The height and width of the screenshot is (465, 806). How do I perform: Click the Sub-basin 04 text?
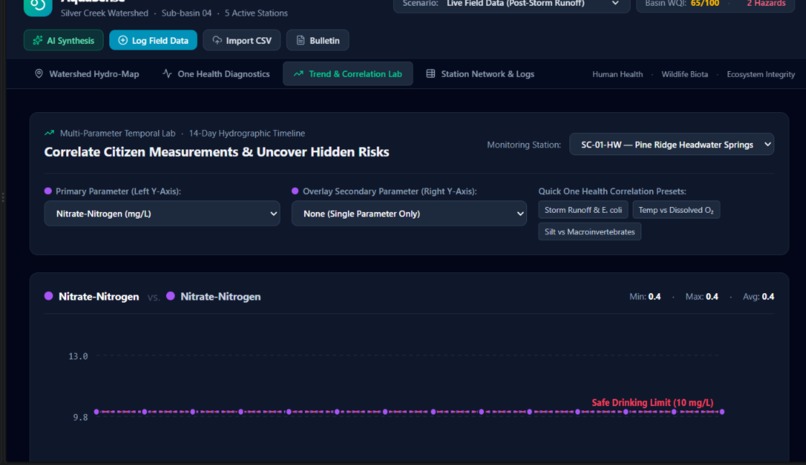pos(186,13)
